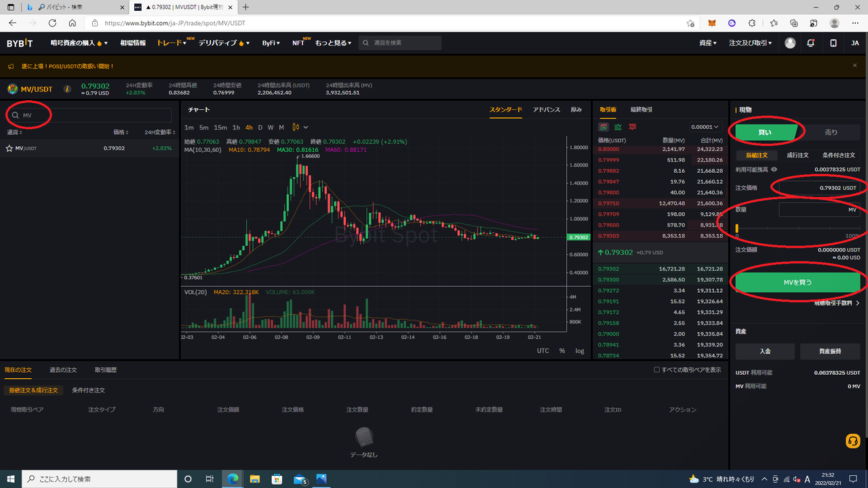Open the JA language selector
Screen dimensions: 868x488
point(855,43)
